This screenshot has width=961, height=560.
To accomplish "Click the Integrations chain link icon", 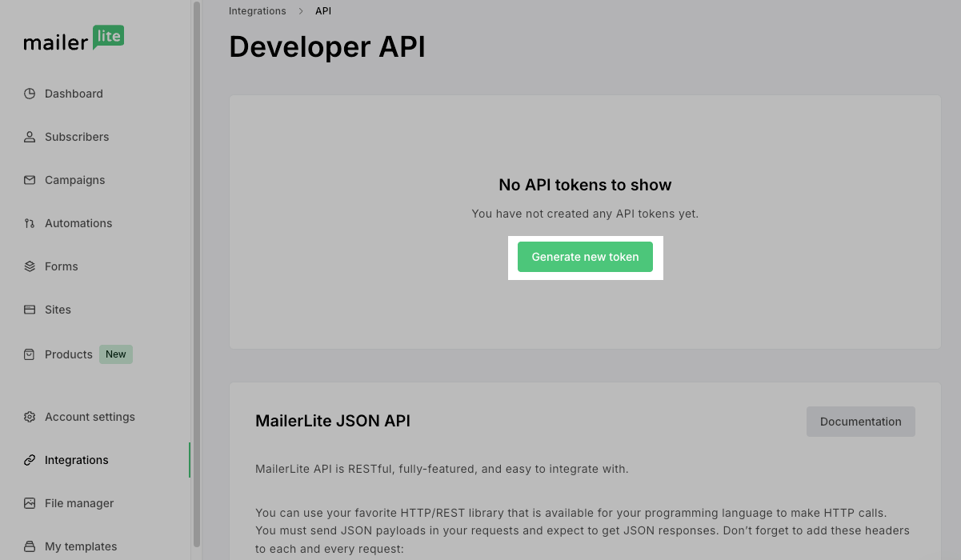I will (30, 460).
